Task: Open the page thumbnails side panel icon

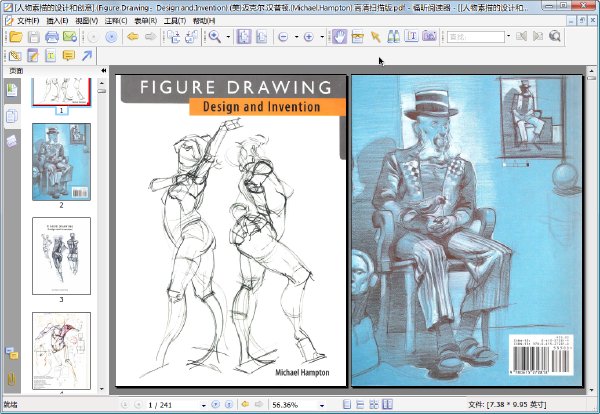Action: coord(12,116)
